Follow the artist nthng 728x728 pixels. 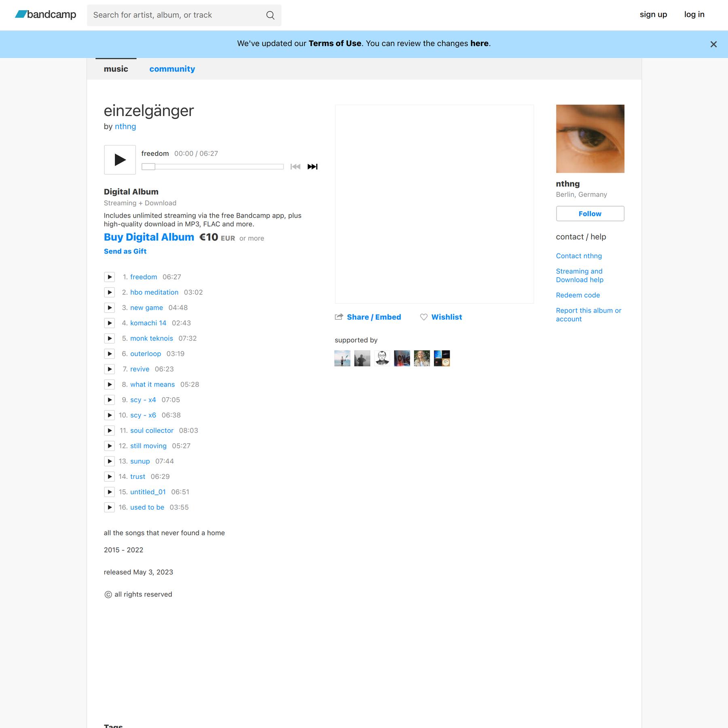[x=590, y=214]
